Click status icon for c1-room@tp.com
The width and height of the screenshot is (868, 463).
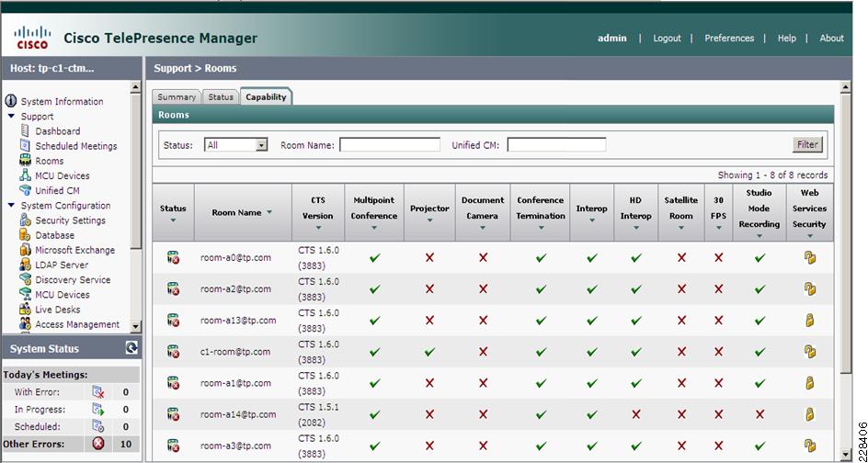pyautogui.click(x=173, y=351)
